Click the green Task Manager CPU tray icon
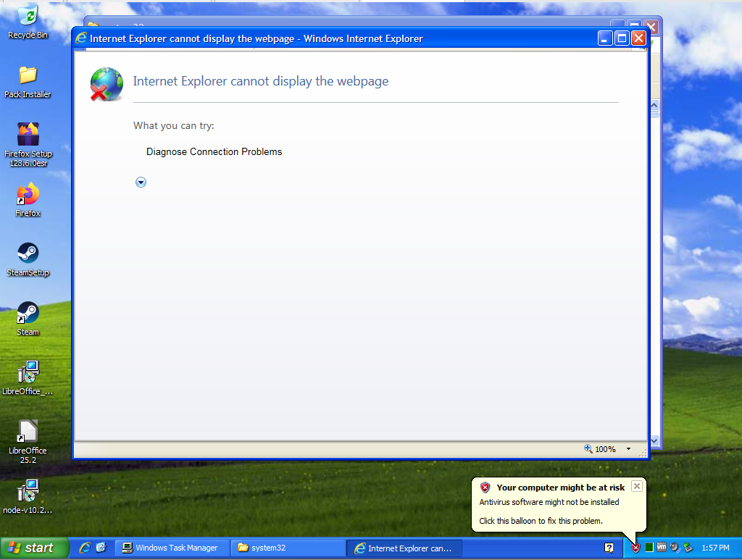This screenshot has height=560, width=742. [649, 548]
